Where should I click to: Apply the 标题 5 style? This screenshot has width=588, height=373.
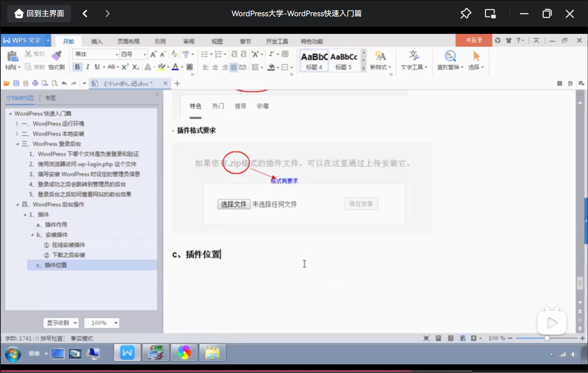(x=344, y=61)
